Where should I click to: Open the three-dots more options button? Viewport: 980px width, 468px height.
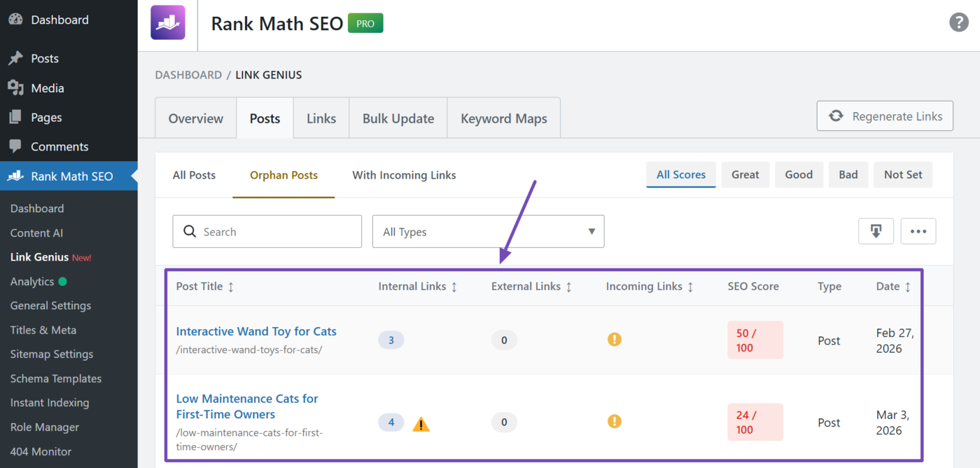tap(918, 231)
